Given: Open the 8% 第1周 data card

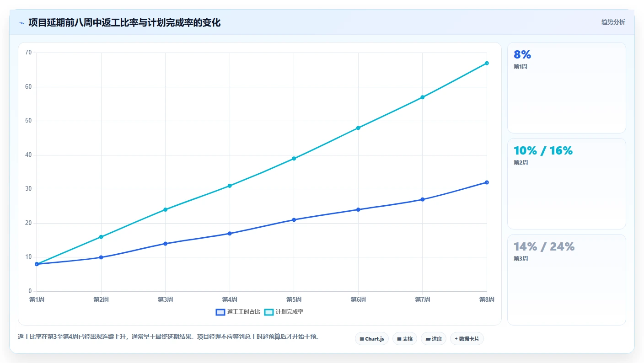Looking at the screenshot, I should pyautogui.click(x=566, y=88).
